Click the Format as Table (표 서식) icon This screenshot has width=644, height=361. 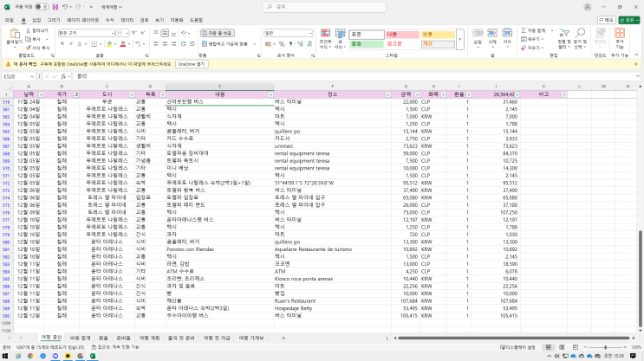[340, 34]
